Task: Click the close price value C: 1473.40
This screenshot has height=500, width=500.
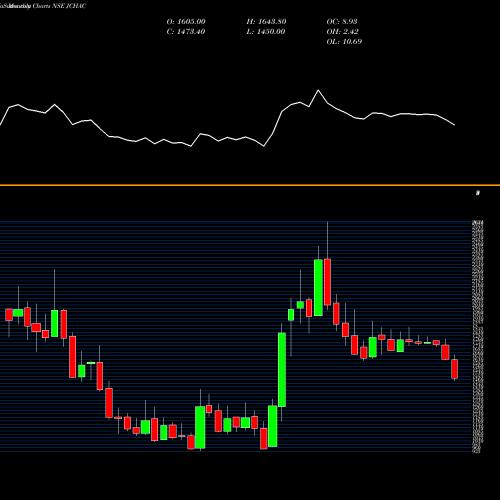Action: tap(186, 32)
